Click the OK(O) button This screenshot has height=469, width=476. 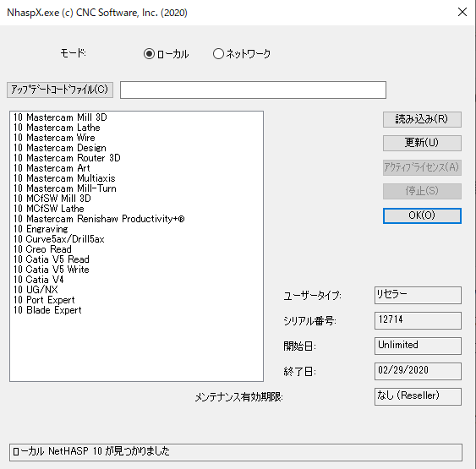[422, 215]
